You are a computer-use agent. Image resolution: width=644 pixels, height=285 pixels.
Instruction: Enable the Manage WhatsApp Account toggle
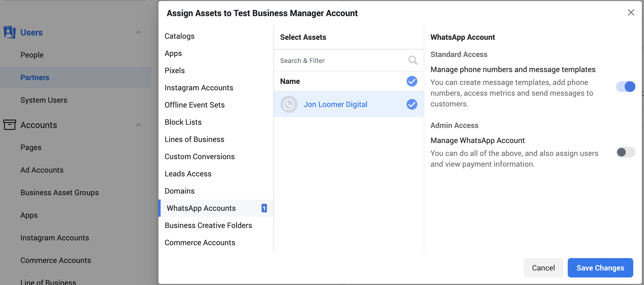pyautogui.click(x=626, y=152)
